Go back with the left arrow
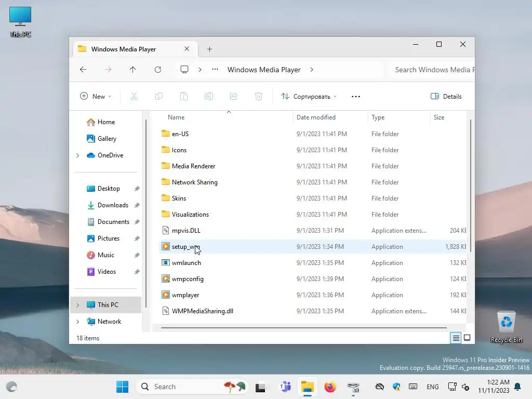Image resolution: width=532 pixels, height=399 pixels. (83, 70)
